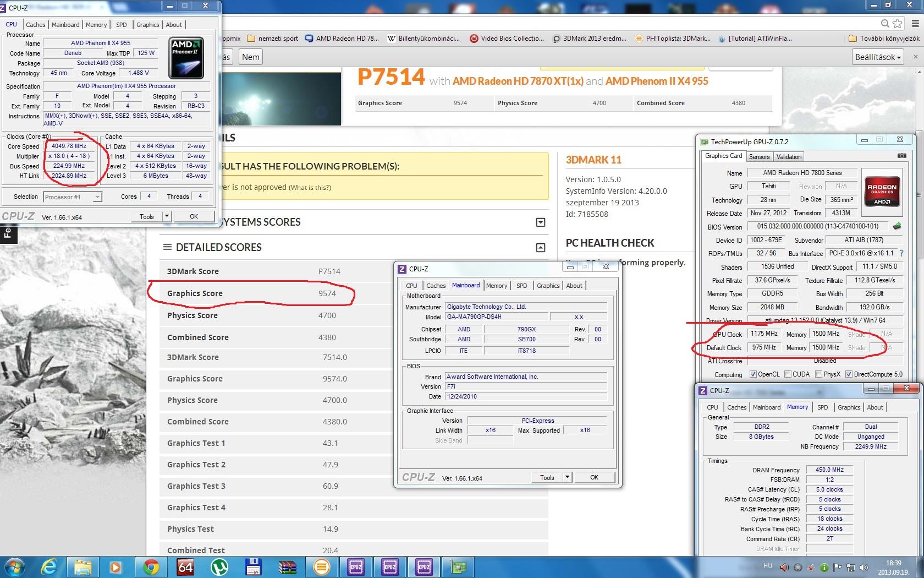Open the Windows Start button
Image resolution: width=924 pixels, height=578 pixels.
14,567
